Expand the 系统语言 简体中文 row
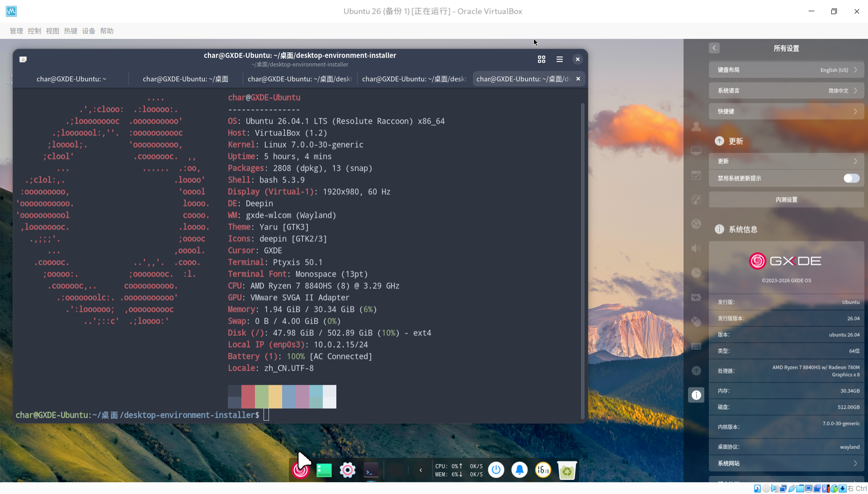868x494 pixels. coord(786,90)
